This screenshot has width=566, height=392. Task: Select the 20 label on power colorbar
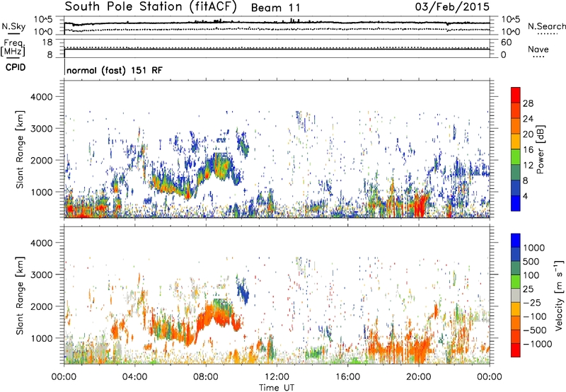(528, 134)
